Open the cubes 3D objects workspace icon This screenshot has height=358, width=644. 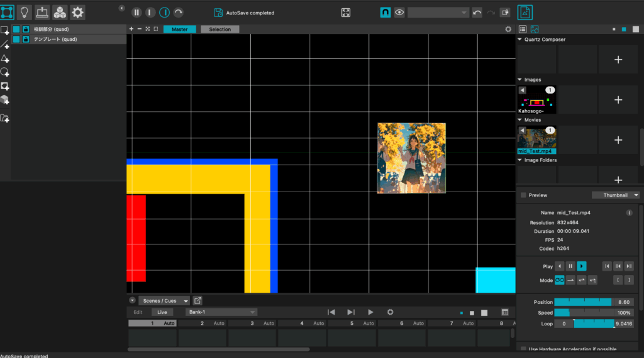pos(60,12)
